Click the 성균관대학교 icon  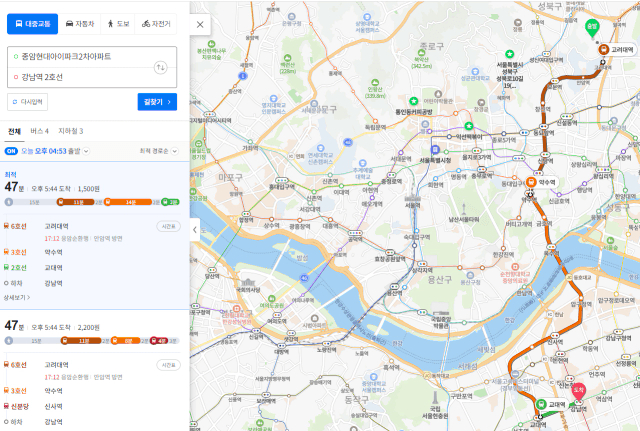point(474,71)
